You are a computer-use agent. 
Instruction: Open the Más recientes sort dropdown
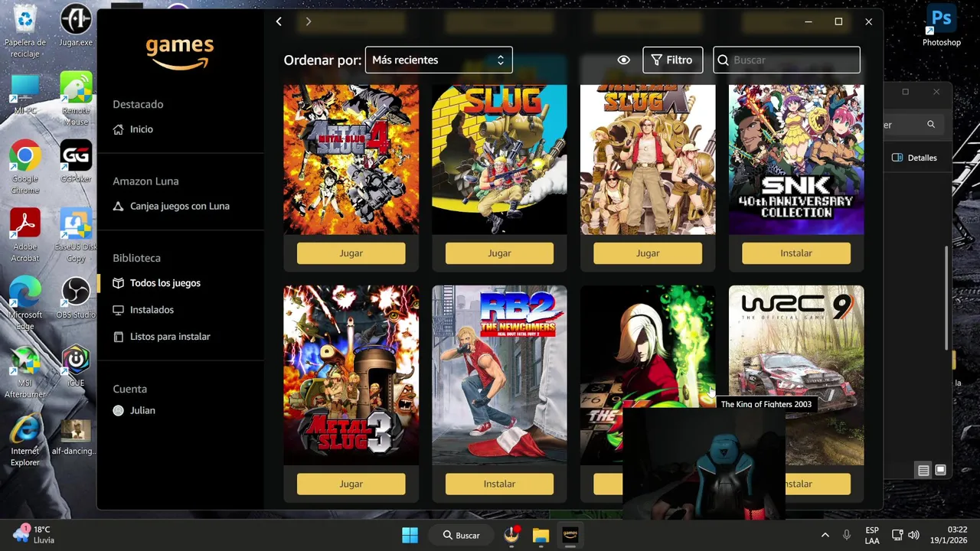click(x=439, y=60)
